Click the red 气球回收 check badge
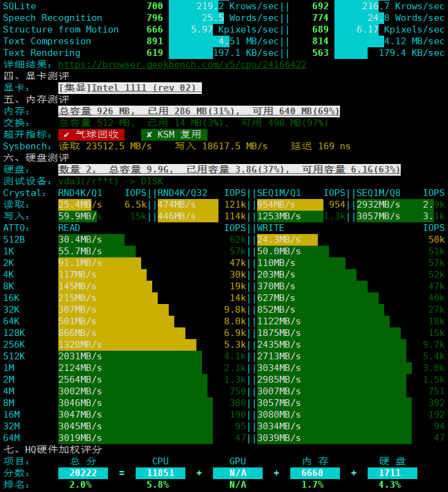Image resolution: width=448 pixels, height=492 pixels. coord(91,135)
